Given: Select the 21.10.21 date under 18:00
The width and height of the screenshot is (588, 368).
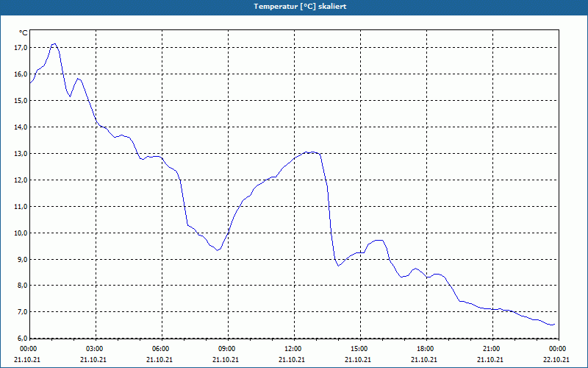Looking at the screenshot, I should click(x=424, y=360).
